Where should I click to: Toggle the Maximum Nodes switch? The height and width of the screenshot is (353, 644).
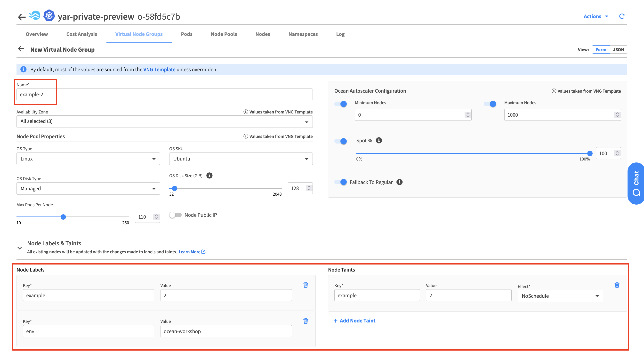click(x=490, y=104)
